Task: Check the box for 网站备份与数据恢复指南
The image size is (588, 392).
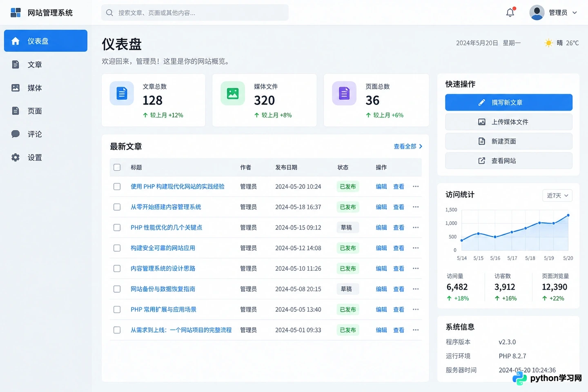Action: (x=117, y=289)
